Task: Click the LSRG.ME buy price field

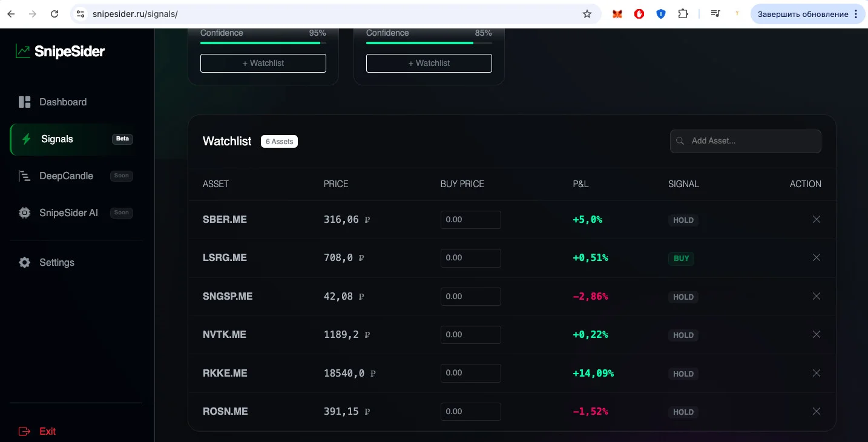Action: click(x=471, y=258)
